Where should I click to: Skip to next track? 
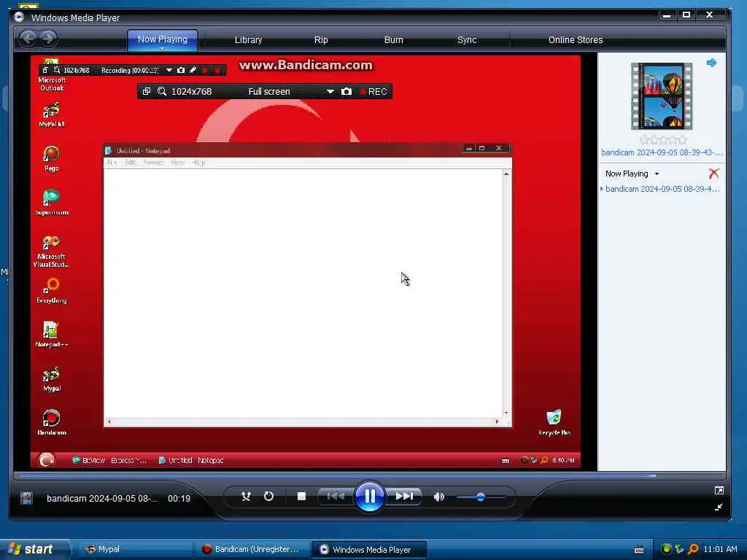pyautogui.click(x=404, y=496)
